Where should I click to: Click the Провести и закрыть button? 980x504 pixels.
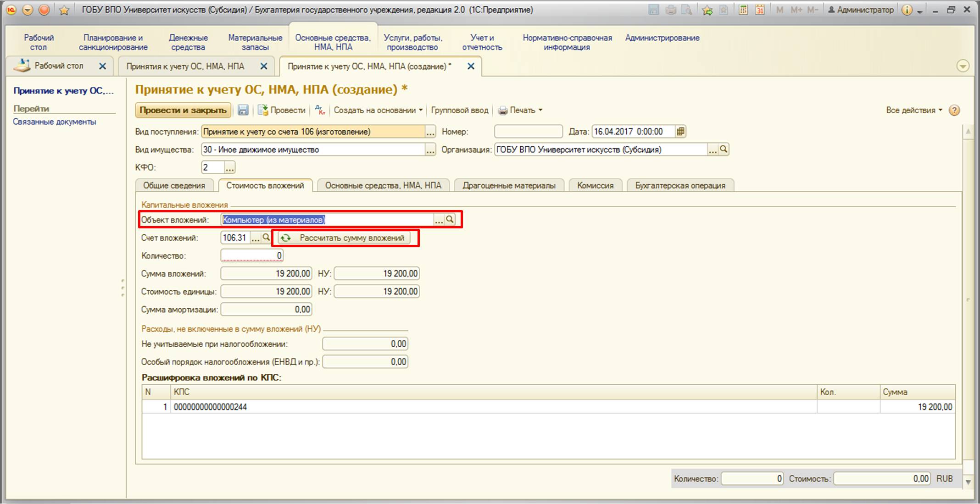183,110
